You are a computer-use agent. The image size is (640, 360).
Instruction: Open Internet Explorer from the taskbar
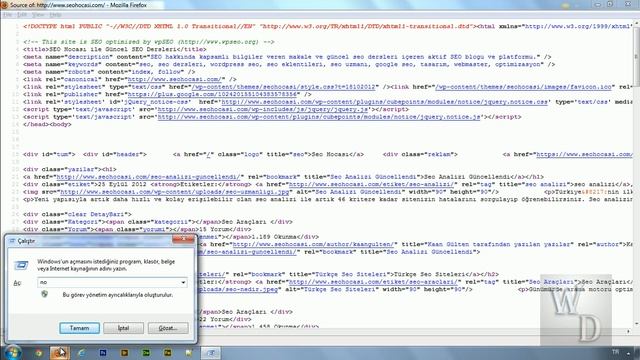[x=81, y=353]
